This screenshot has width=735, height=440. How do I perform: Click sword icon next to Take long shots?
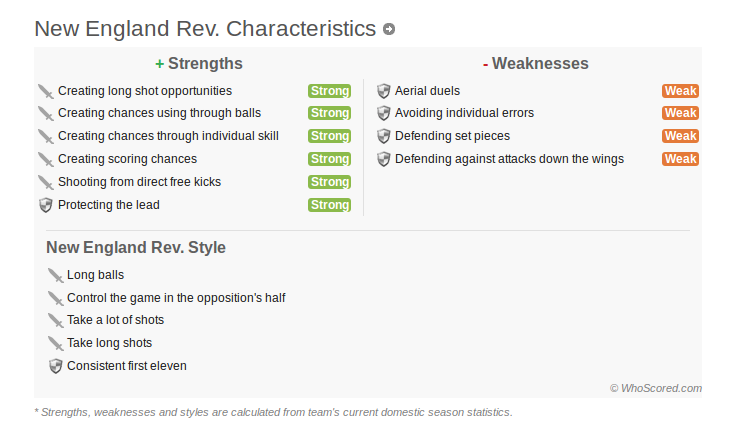(x=55, y=343)
